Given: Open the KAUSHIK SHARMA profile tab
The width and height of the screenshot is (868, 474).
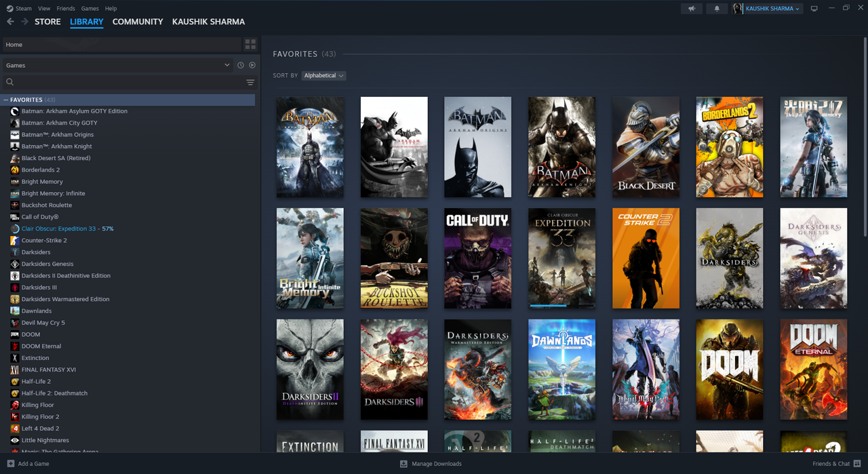Looking at the screenshot, I should click(208, 22).
